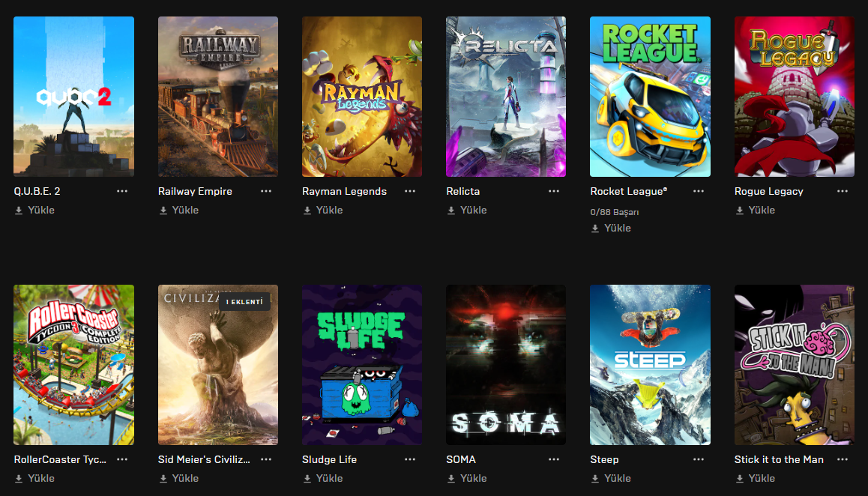Open the Railway Empire three-dot options menu

266,191
